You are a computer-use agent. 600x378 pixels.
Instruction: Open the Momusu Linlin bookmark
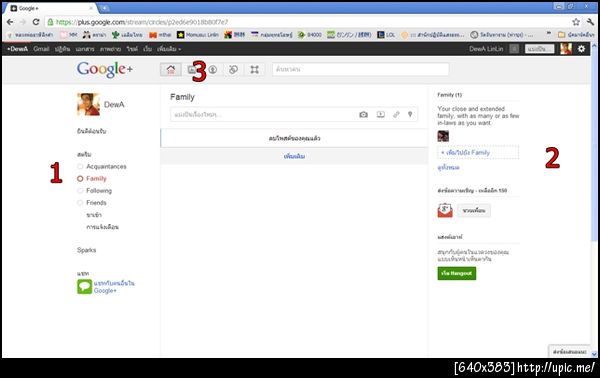pos(198,35)
